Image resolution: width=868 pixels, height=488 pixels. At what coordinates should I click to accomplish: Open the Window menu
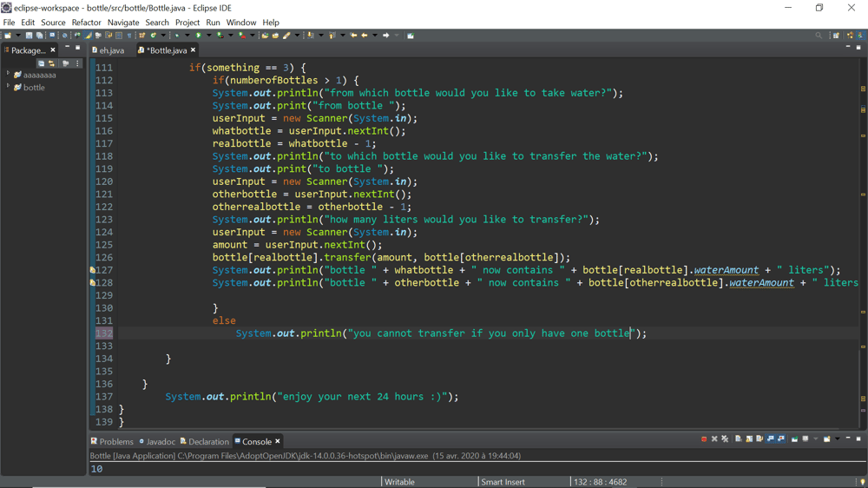240,23
